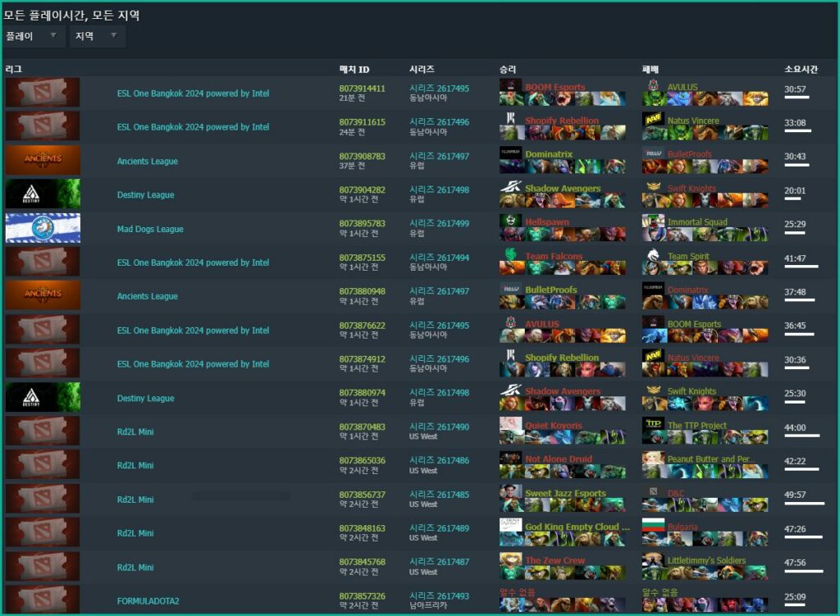
Task: Open match ID 8073911615
Action: coord(362,122)
